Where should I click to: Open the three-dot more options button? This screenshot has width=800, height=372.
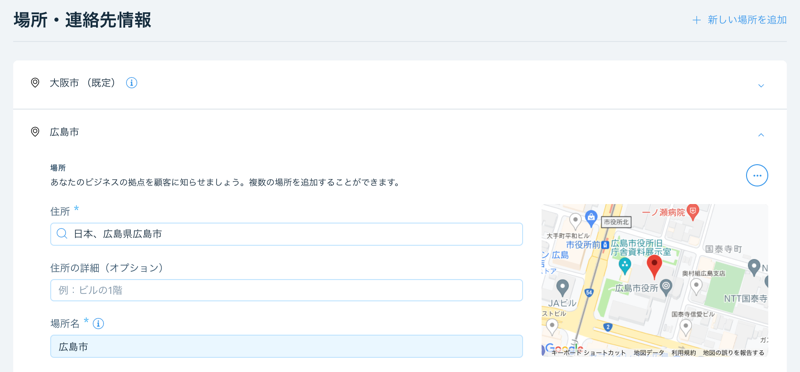757,176
